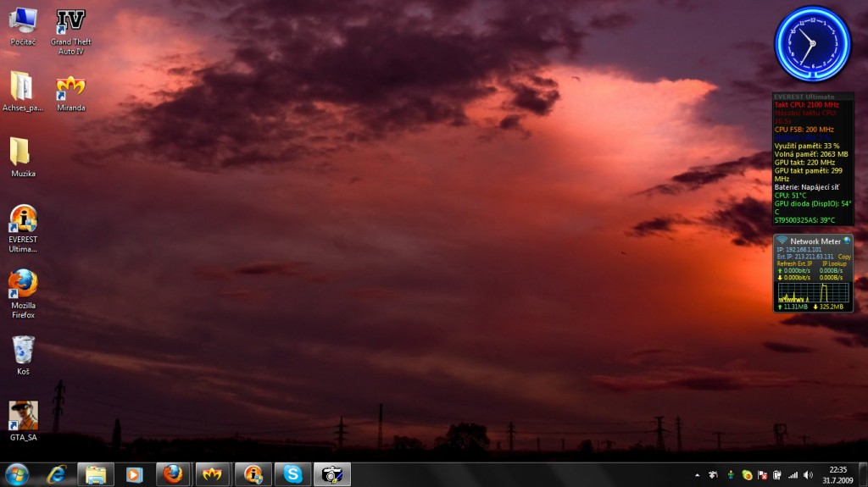
Task: Click the Action Center flag tray icon
Action: [762, 475]
